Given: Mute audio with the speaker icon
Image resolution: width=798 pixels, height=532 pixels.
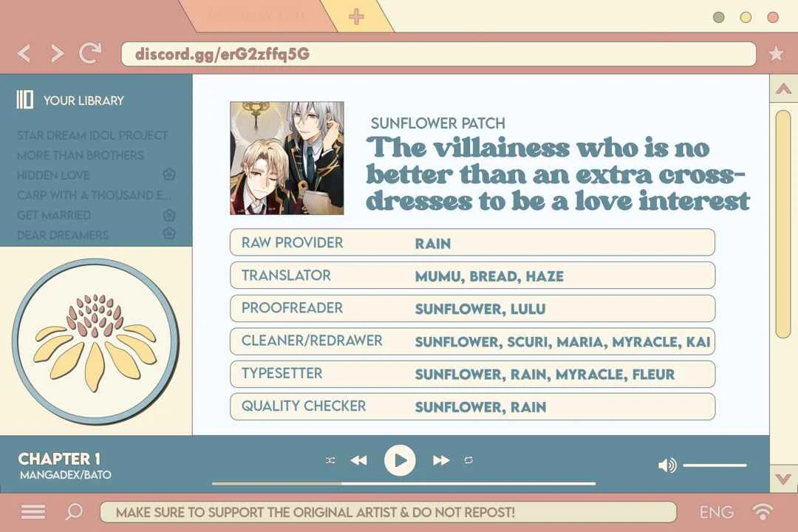Looking at the screenshot, I should coord(667,465).
